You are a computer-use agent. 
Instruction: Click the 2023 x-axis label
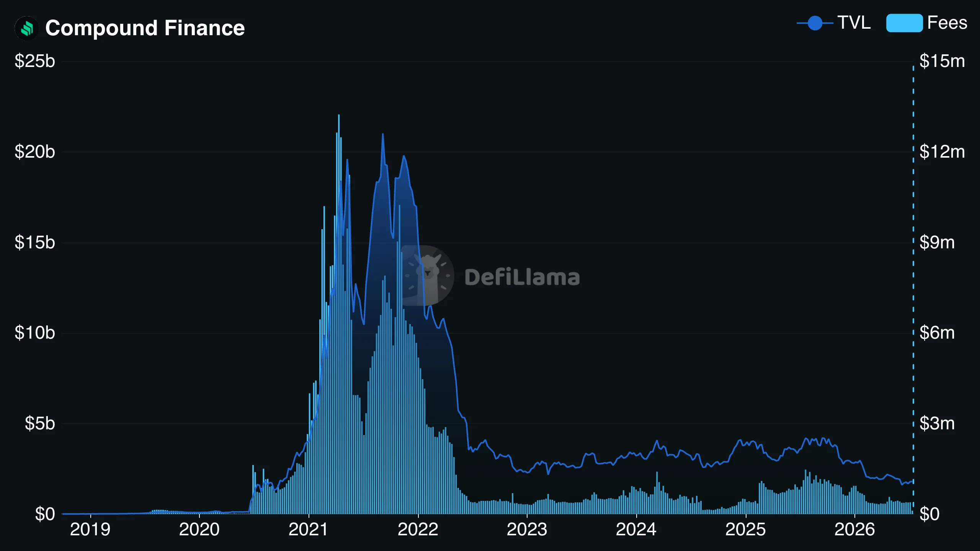tap(527, 530)
